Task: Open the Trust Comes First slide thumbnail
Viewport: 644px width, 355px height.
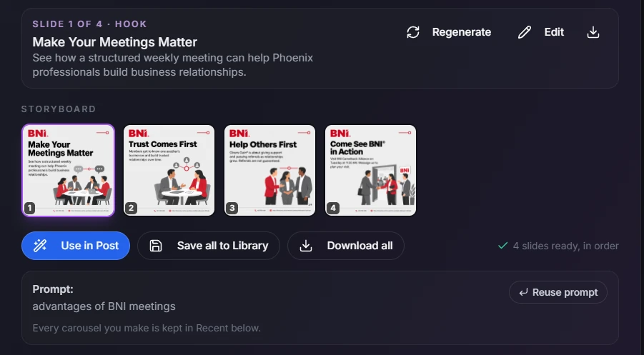Action: point(169,170)
